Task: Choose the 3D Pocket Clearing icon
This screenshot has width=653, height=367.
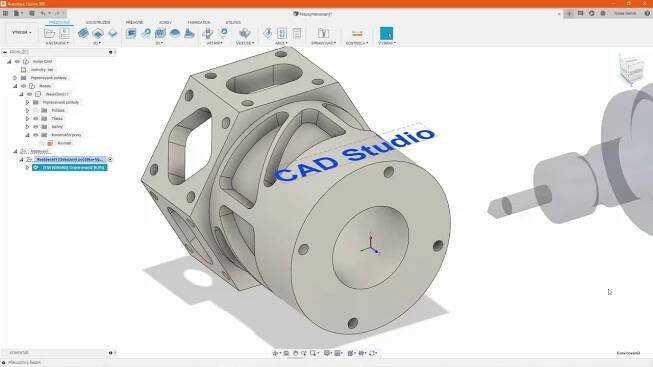Action: (x=146, y=33)
